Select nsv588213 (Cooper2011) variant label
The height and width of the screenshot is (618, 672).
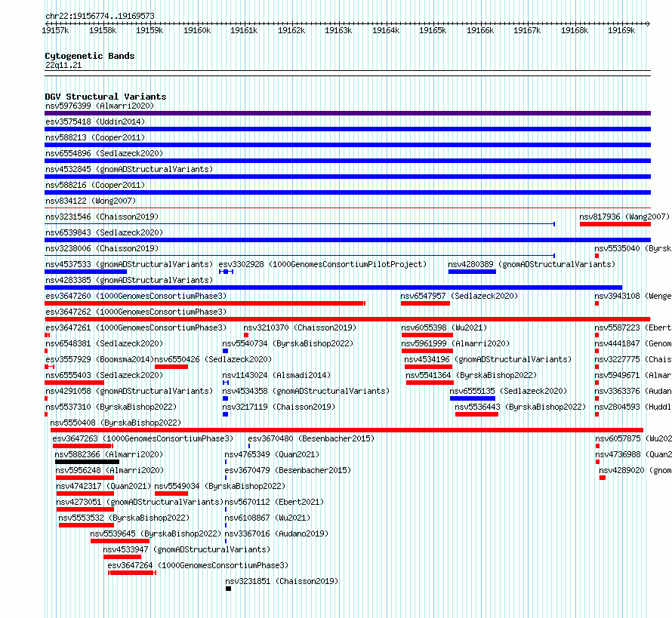pos(95,137)
